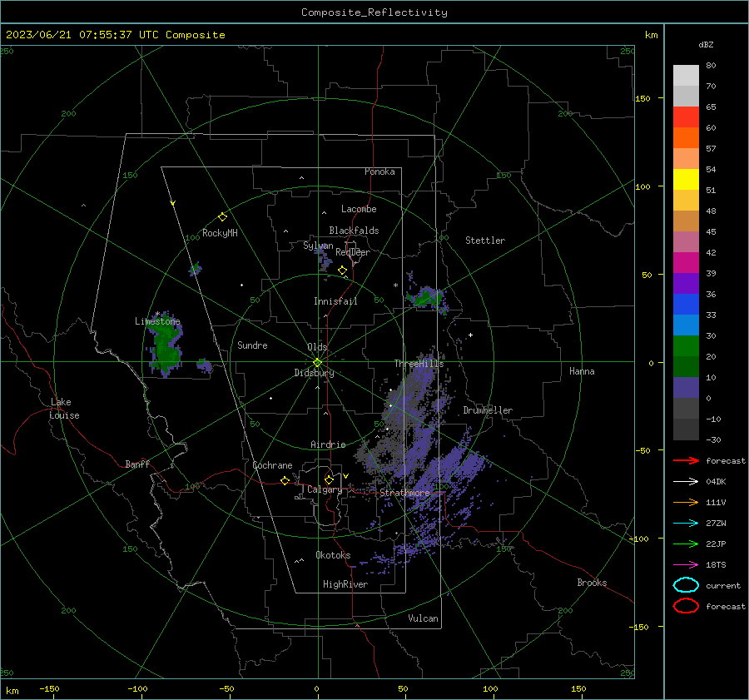Click the RockyMH label
The height and width of the screenshot is (700, 749).
tap(220, 233)
